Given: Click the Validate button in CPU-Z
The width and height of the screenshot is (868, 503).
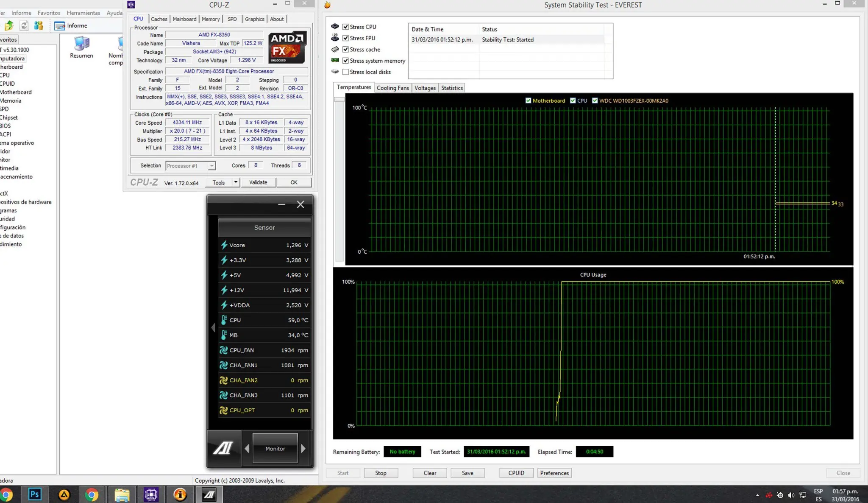Looking at the screenshot, I should pyautogui.click(x=258, y=182).
